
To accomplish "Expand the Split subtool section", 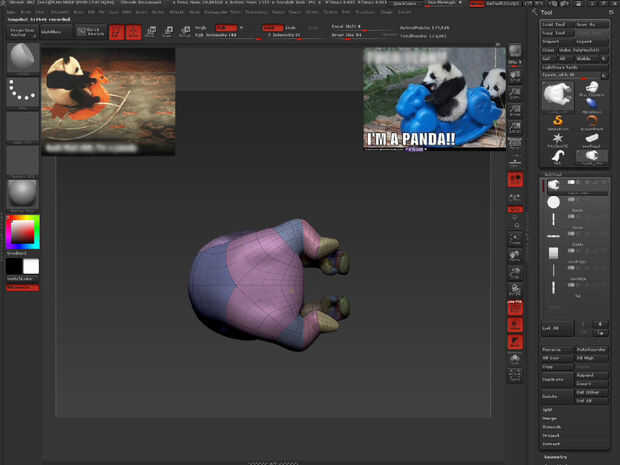I will 549,411.
